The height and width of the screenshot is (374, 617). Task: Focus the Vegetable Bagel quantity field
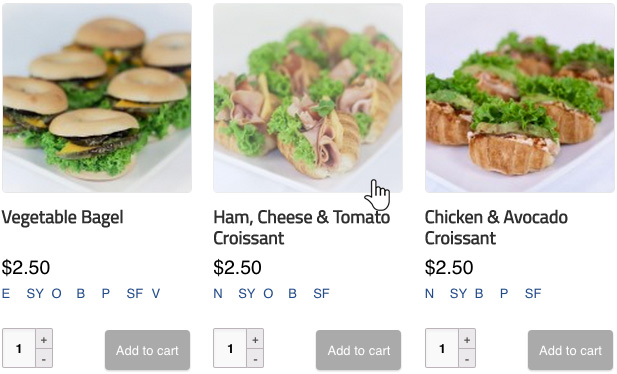pyautogui.click(x=19, y=348)
